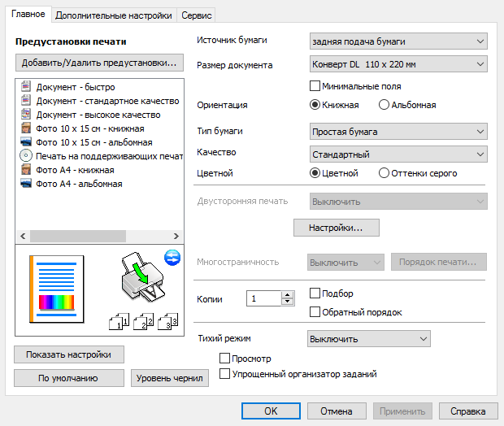Screen dimensions: 504x426
Task: Click the presets list left scroll arrow
Action: pyautogui.click(x=23, y=236)
